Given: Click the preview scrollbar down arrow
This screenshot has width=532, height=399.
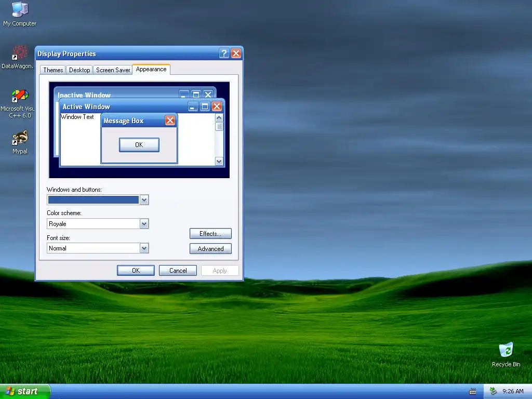Looking at the screenshot, I should 219,161.
